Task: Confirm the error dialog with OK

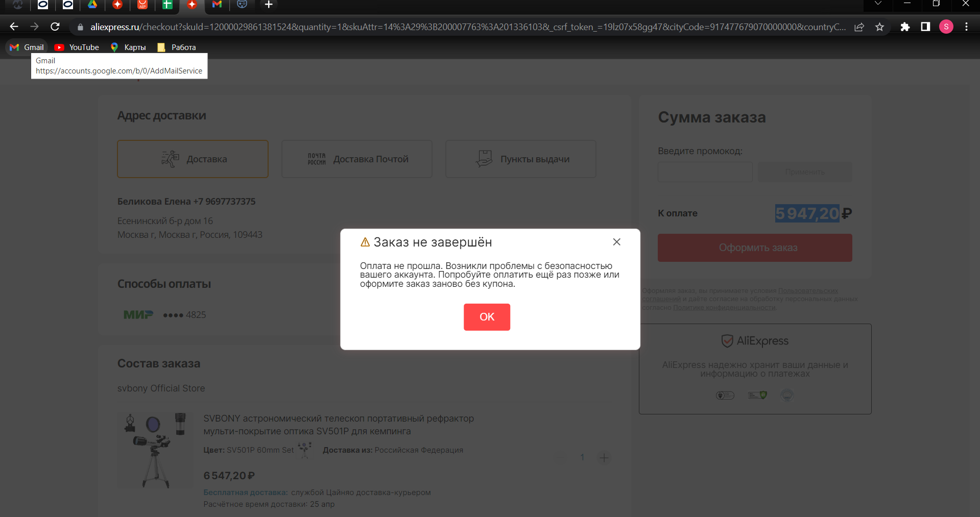Action: point(487,317)
